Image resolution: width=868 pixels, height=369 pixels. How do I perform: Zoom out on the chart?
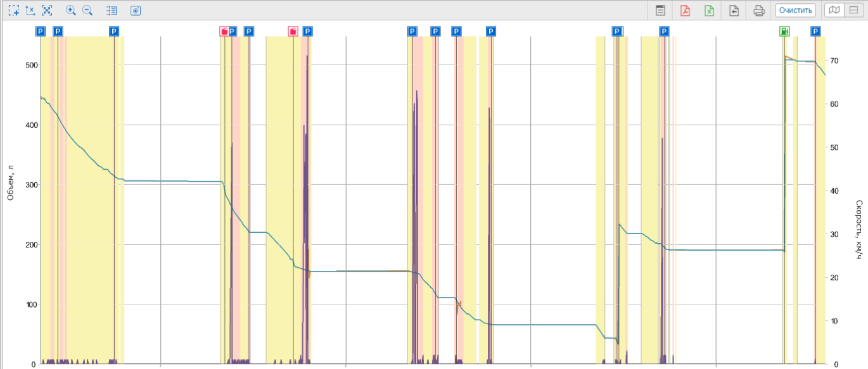pos(87,11)
